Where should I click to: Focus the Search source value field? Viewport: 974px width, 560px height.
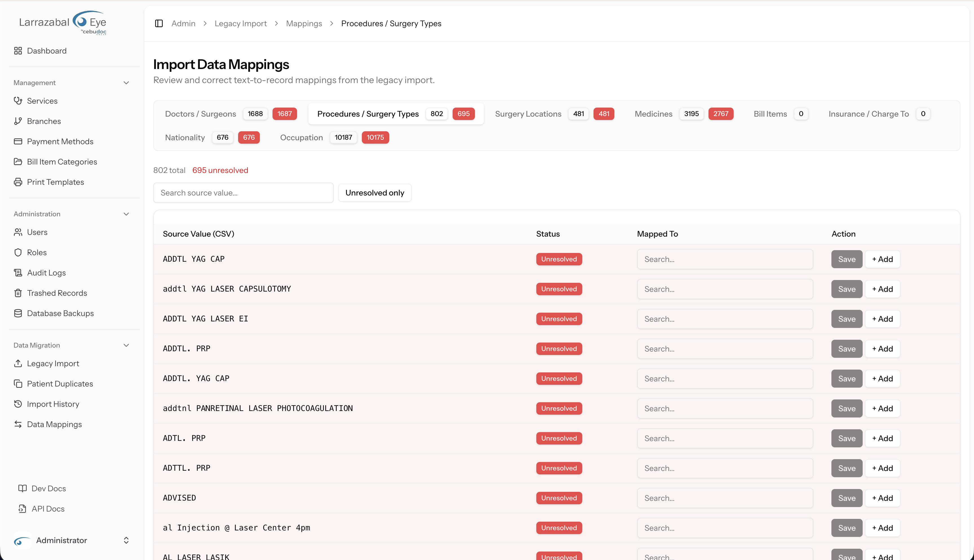(x=243, y=193)
